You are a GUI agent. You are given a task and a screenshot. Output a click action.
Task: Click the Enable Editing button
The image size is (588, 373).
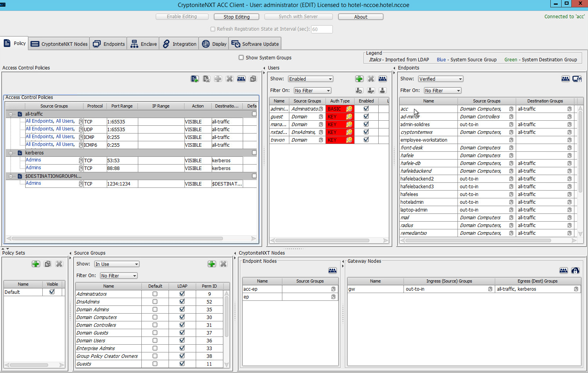point(182,17)
